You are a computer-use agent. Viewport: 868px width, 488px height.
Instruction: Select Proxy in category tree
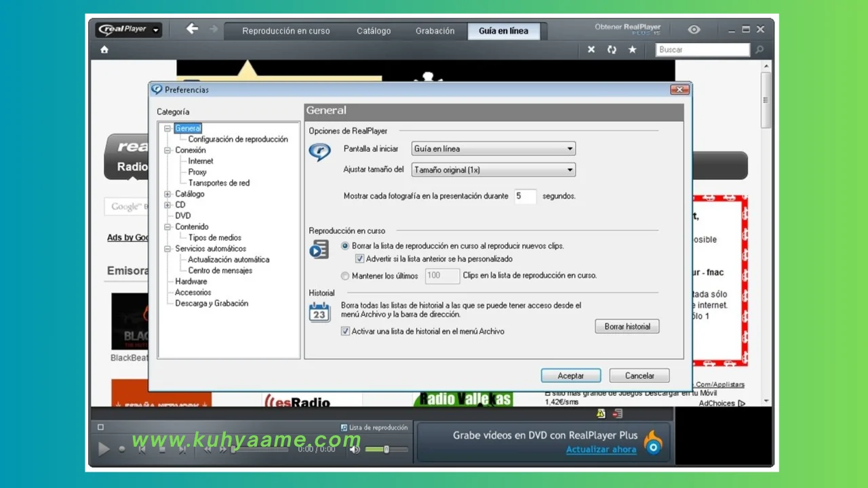(x=197, y=172)
